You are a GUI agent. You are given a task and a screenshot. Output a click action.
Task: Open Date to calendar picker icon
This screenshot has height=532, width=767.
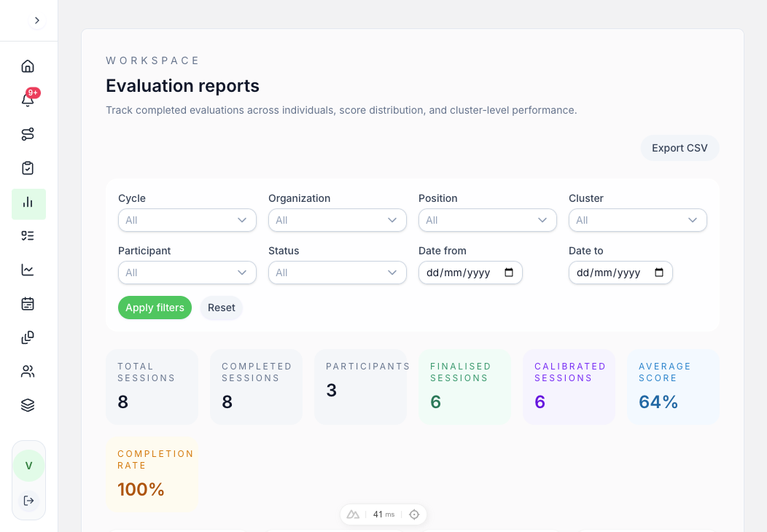click(659, 273)
